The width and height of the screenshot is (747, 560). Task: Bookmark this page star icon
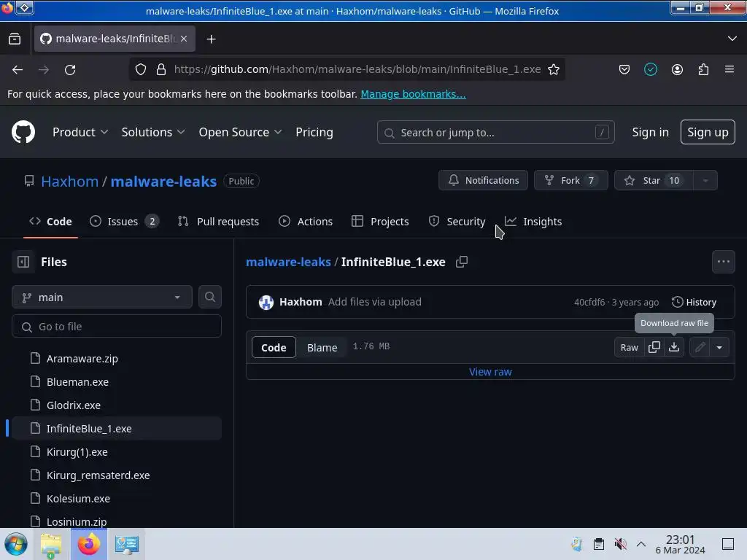click(554, 69)
